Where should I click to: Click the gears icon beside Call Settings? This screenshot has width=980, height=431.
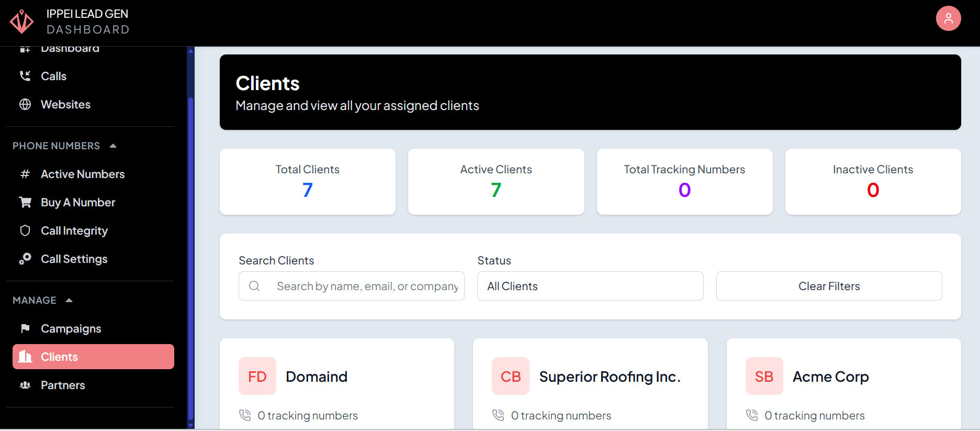pyautogui.click(x=25, y=259)
